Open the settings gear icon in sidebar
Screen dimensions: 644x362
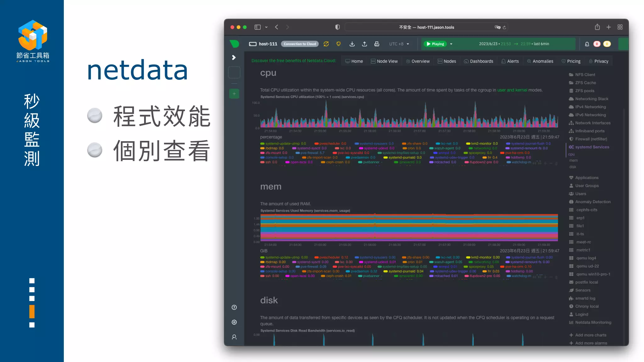point(234,322)
